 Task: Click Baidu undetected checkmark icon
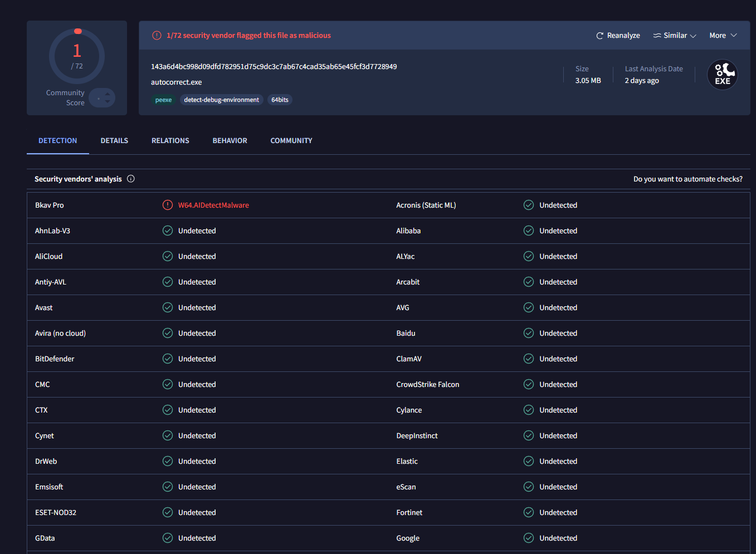529,333
